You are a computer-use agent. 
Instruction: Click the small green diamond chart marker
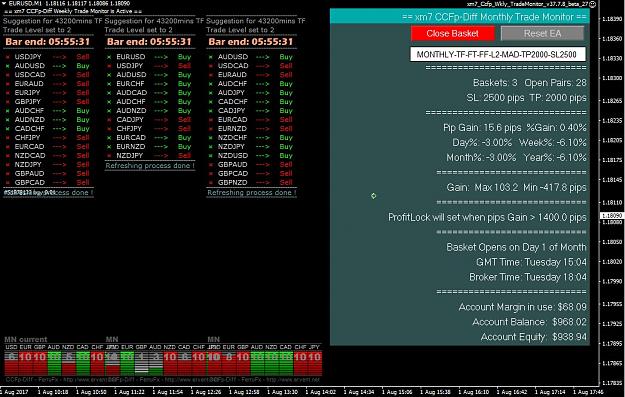click(x=373, y=196)
